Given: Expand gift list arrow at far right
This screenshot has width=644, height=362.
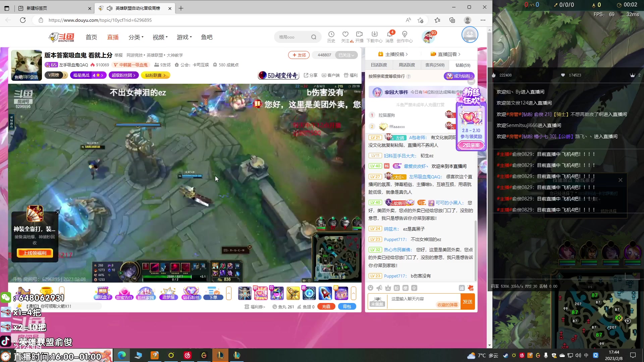Looking at the screenshot, I should (x=354, y=293).
